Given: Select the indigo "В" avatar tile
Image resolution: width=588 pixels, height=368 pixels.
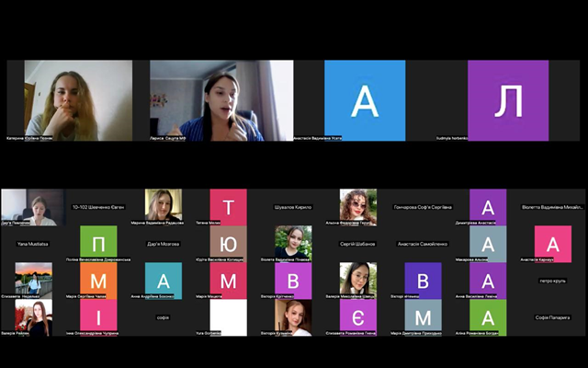Looking at the screenshot, I should [423, 280].
